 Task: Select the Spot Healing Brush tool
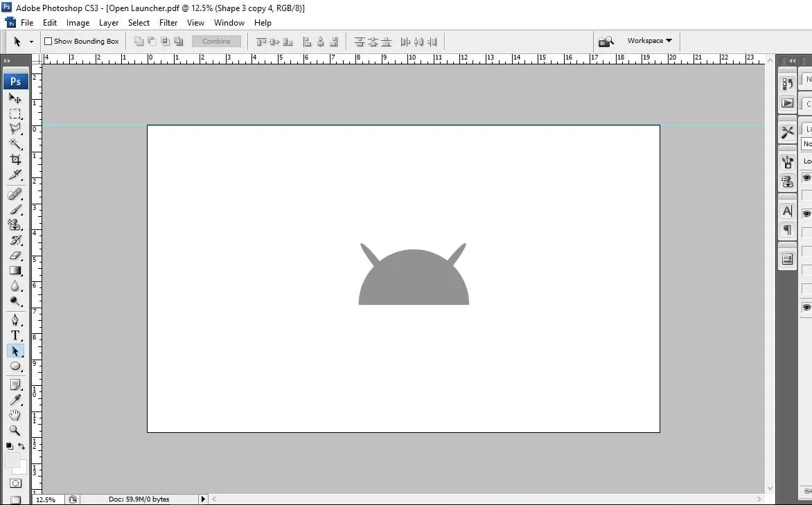tap(15, 195)
